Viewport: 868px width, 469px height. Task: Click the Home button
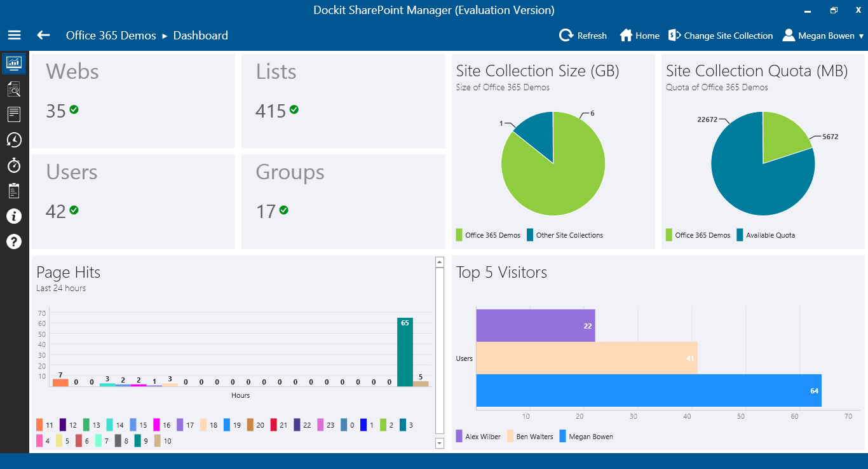[x=639, y=36]
